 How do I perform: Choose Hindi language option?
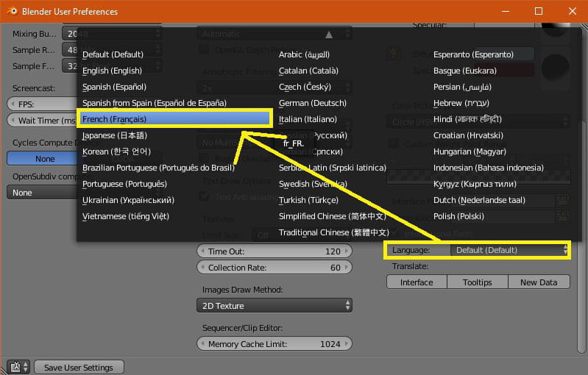tap(467, 119)
